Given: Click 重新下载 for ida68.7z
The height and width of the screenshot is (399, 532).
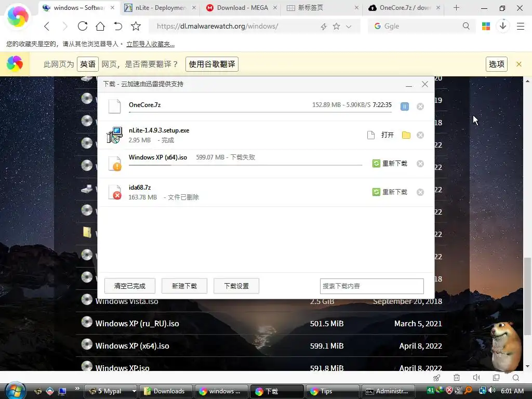Looking at the screenshot, I should coord(390,192).
